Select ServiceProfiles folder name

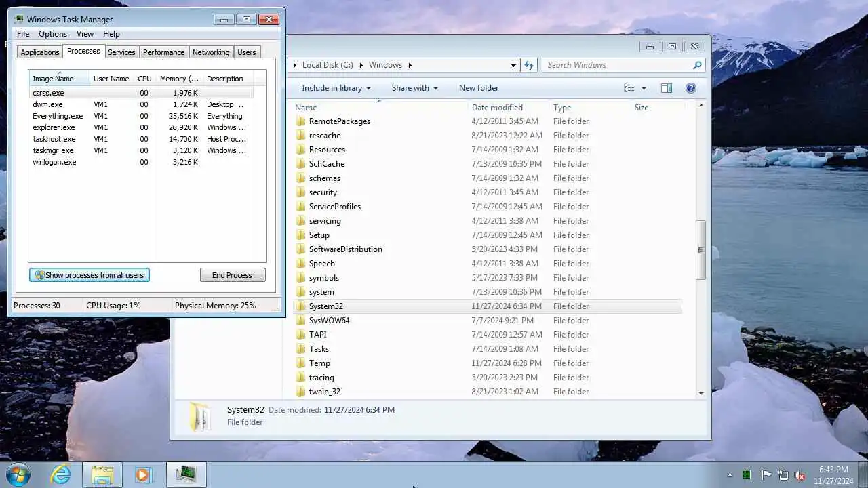(x=335, y=207)
